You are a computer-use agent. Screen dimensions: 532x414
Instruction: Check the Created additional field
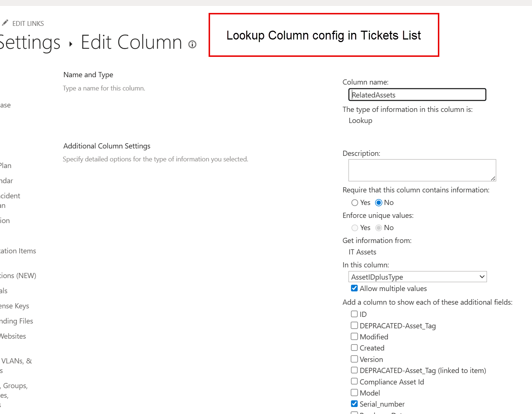(354, 348)
